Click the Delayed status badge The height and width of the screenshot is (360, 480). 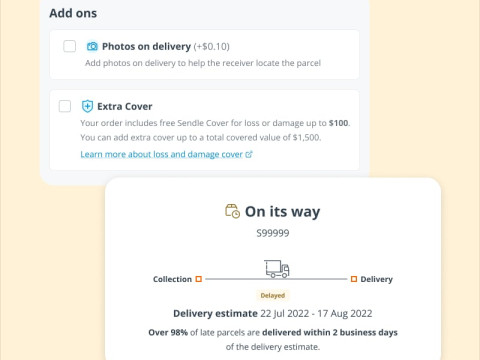(273, 296)
